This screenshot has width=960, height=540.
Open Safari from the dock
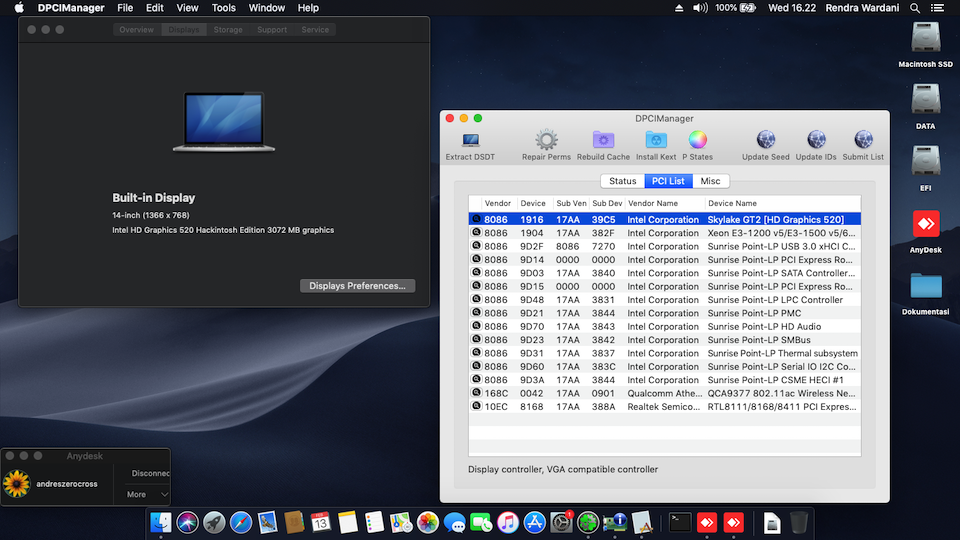point(241,522)
